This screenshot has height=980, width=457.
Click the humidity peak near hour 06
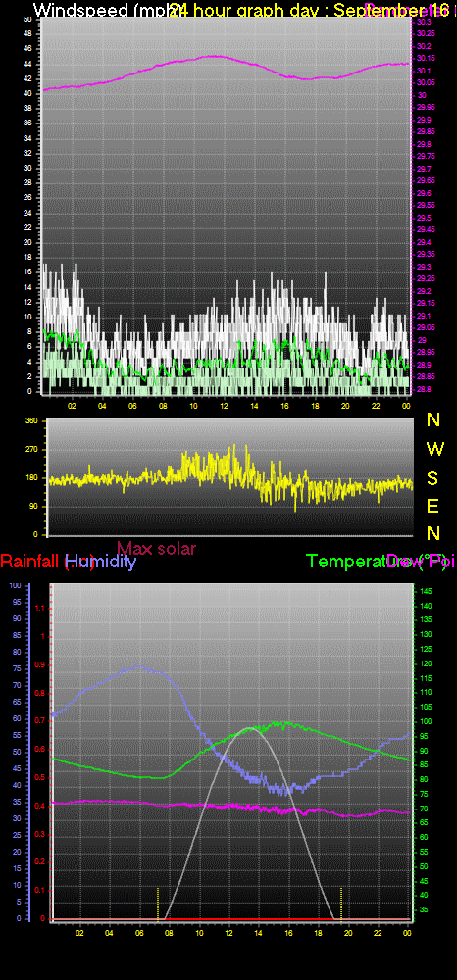pos(139,666)
